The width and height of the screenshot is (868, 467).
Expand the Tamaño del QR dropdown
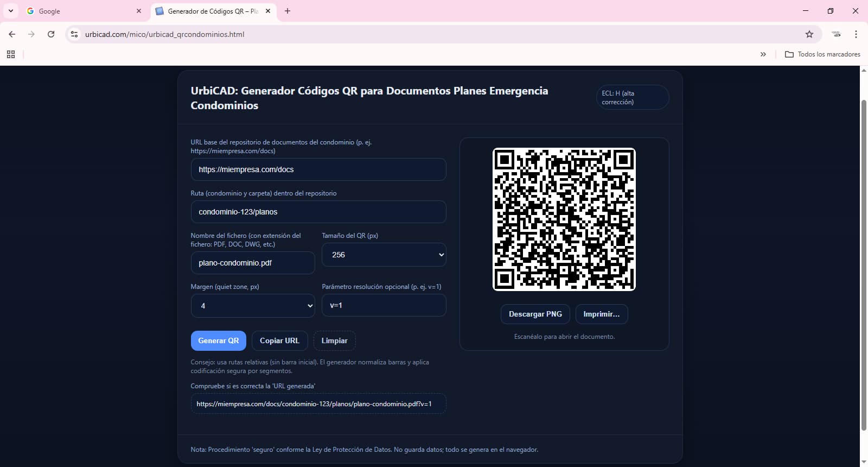384,255
